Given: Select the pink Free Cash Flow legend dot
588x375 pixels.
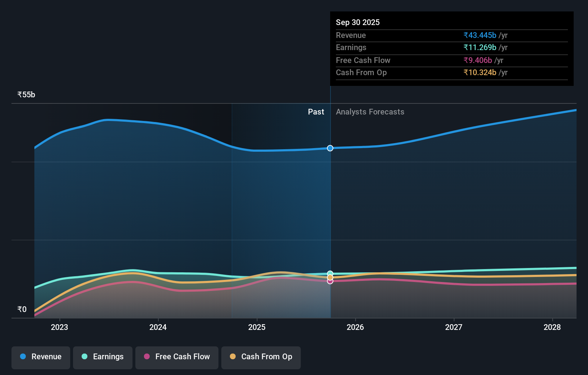Looking at the screenshot, I should 146,357.
